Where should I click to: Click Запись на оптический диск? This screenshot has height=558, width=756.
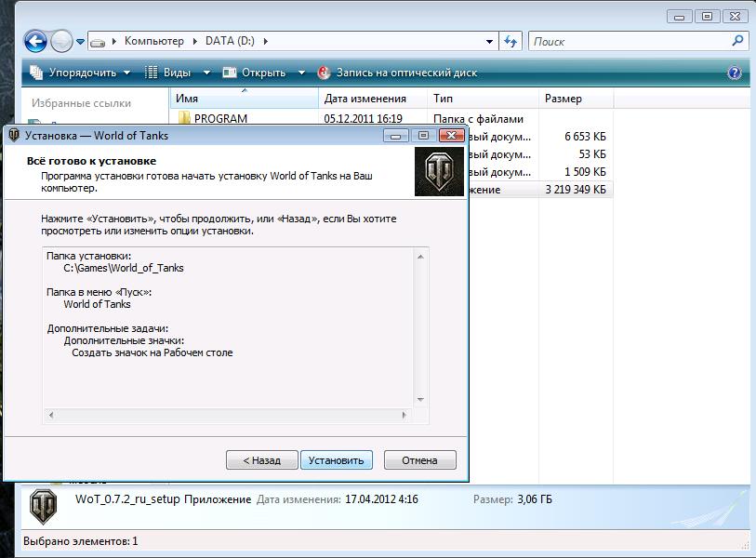point(397,73)
